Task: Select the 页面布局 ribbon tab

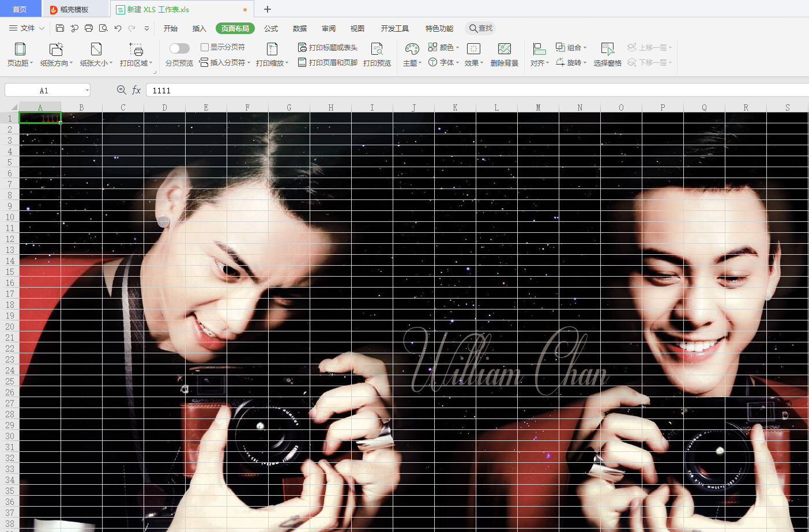Action: pos(235,28)
